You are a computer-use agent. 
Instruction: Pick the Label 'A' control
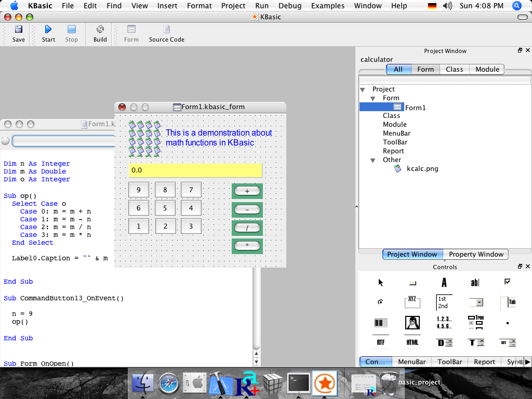[444, 283]
